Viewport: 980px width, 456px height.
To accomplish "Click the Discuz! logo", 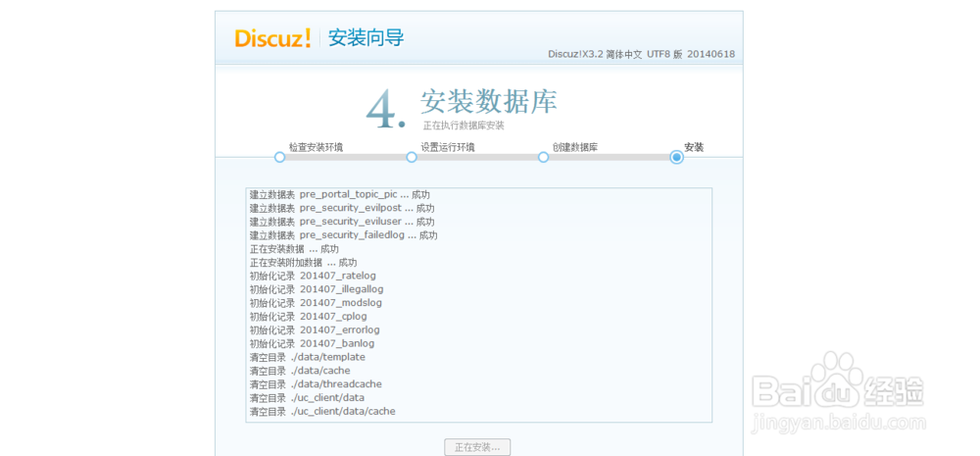I will (272, 38).
